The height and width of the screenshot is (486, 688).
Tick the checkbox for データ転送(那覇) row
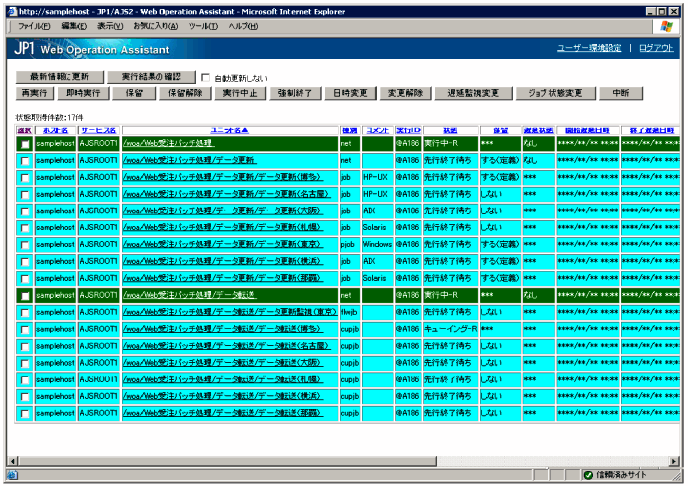pyautogui.click(x=25, y=412)
